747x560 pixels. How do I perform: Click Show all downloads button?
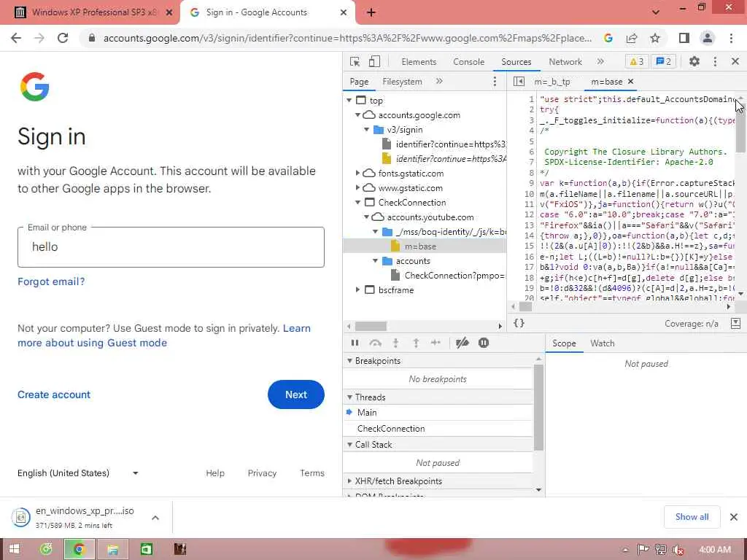click(692, 517)
